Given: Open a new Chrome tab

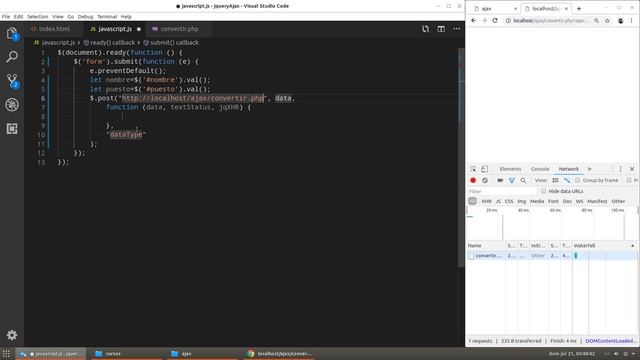Looking at the screenshot, I should coord(579,9).
